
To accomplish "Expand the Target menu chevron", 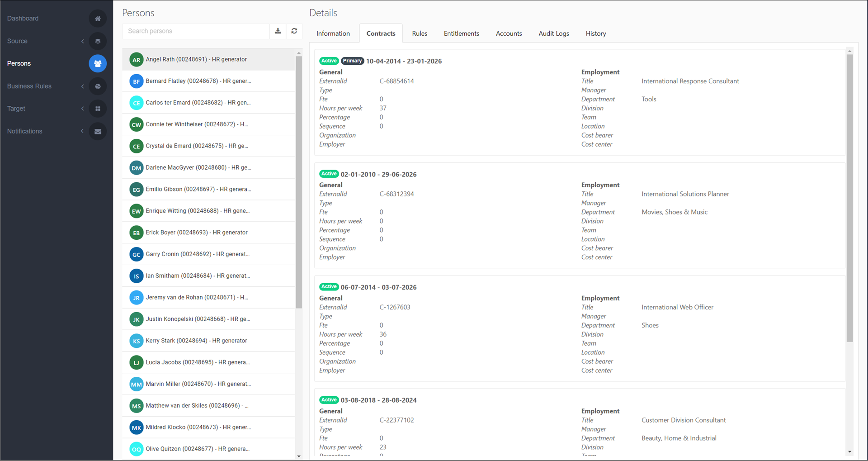I will click(x=82, y=109).
